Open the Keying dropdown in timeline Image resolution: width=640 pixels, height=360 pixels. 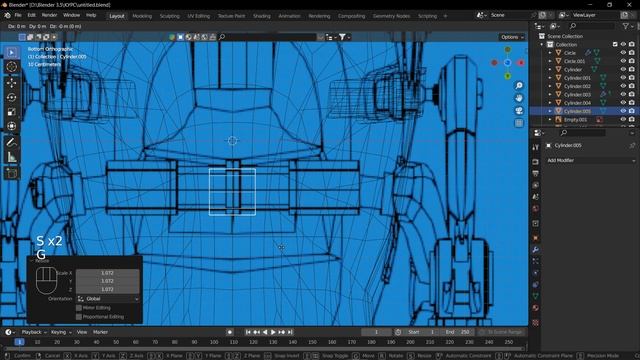(60, 332)
